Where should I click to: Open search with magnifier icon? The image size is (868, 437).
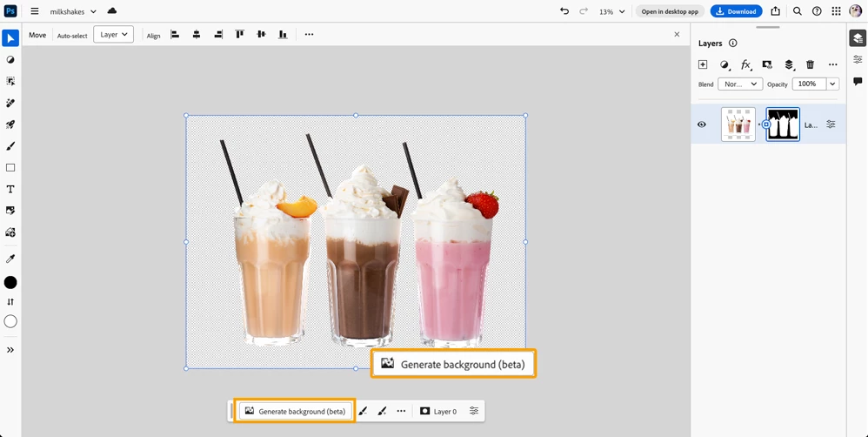[x=798, y=11]
